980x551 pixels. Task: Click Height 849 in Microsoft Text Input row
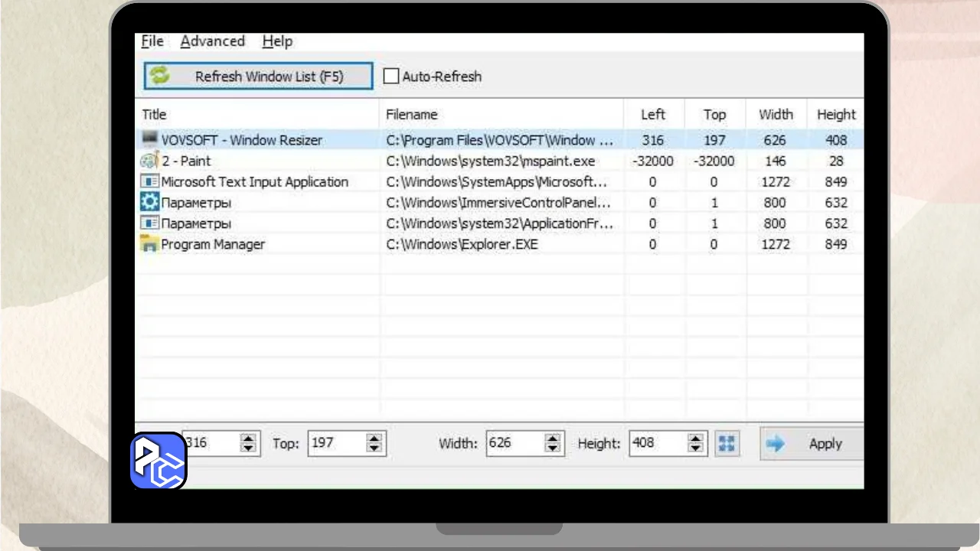click(836, 182)
